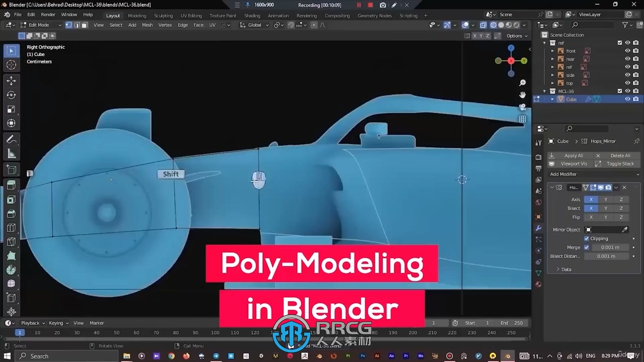Open the File menu
Image resolution: width=644 pixels, height=362 pixels.
pyautogui.click(x=18, y=15)
